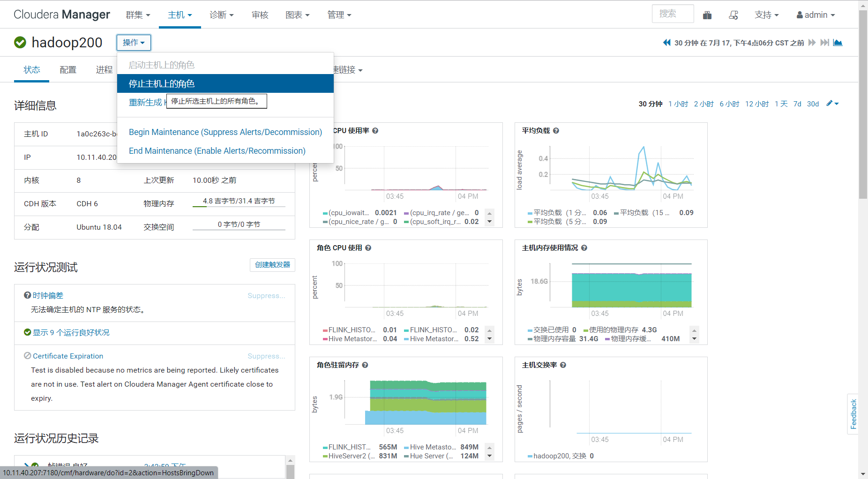This screenshot has width=868, height=479.
Task: Click the area chart icon in time bar
Action: (x=838, y=43)
